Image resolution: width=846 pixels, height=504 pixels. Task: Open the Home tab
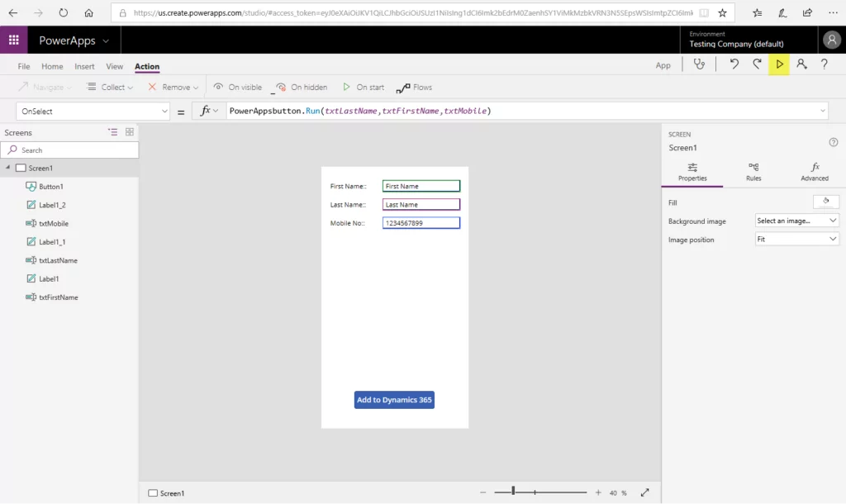tap(52, 66)
